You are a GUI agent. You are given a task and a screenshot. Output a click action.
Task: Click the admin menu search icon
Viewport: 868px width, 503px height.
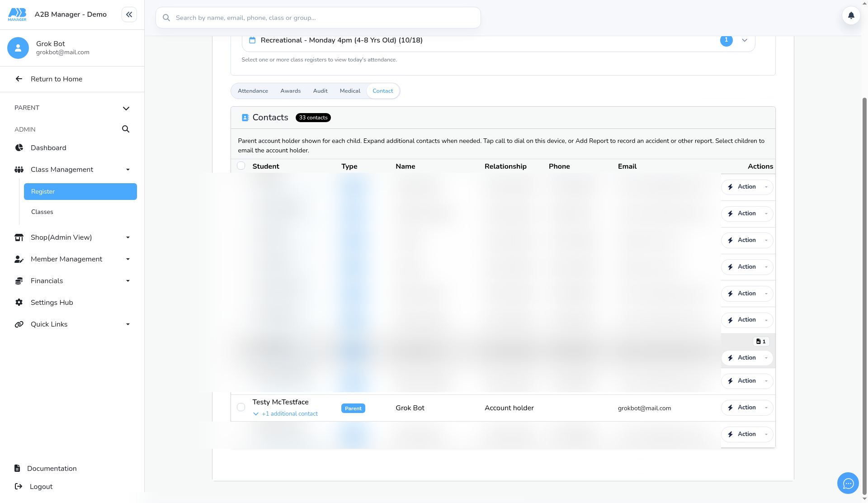126,129
